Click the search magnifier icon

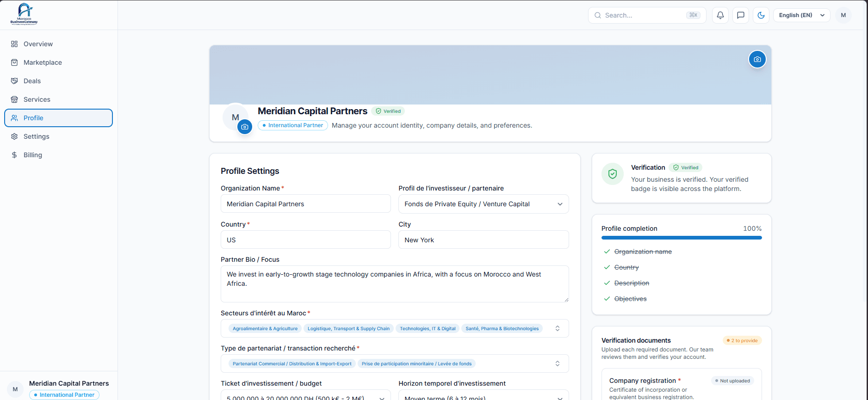click(x=598, y=15)
